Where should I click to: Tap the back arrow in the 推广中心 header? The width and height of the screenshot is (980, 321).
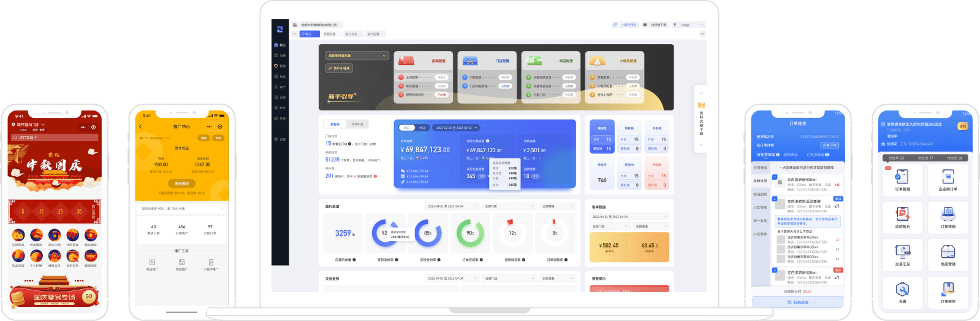coord(140,126)
